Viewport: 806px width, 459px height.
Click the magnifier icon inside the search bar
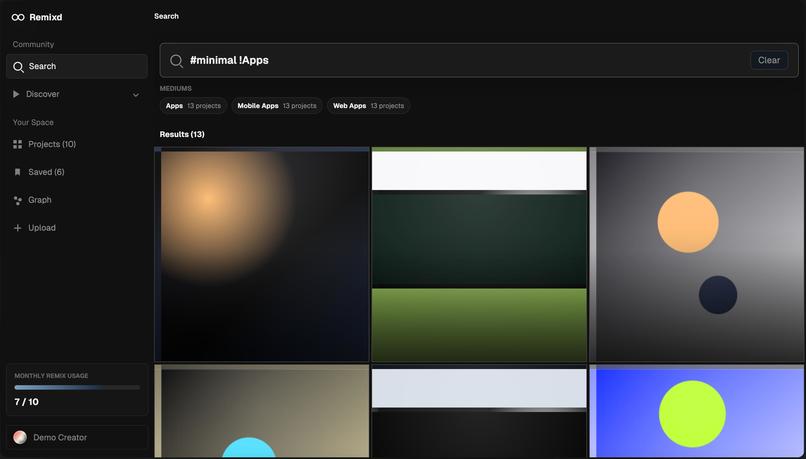pyautogui.click(x=176, y=61)
